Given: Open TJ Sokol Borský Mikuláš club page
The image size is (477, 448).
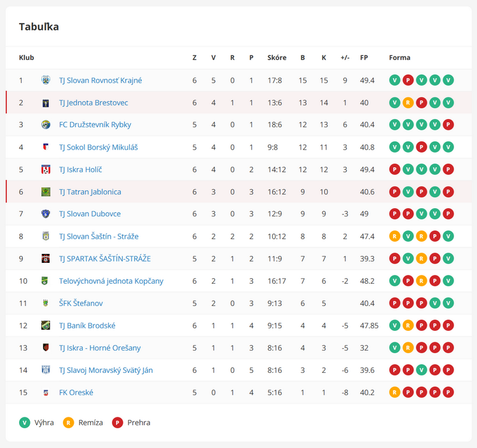Looking at the screenshot, I should [x=98, y=147].
